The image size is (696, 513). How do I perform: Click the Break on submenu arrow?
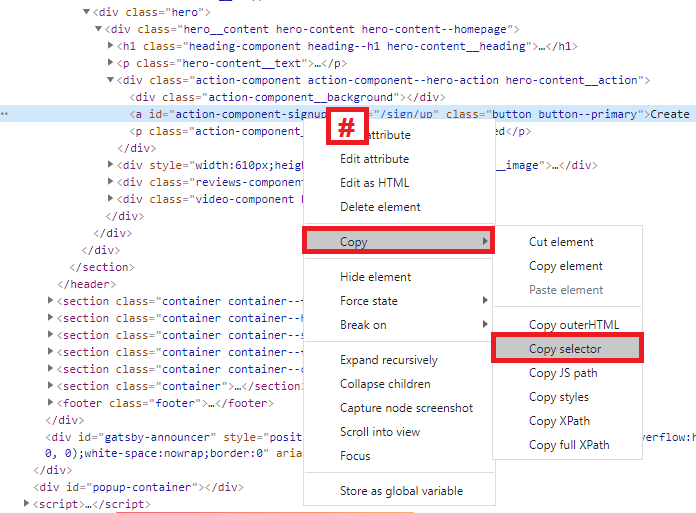coord(485,324)
